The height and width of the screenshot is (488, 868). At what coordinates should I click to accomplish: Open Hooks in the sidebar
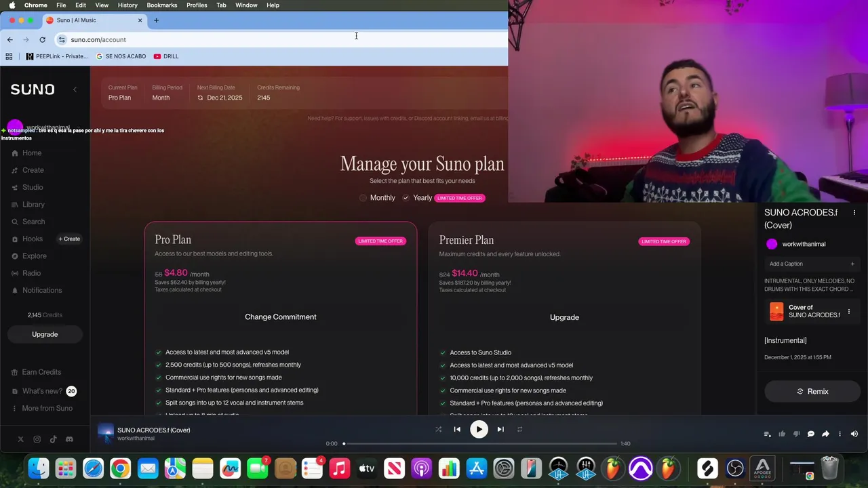pyautogui.click(x=27, y=239)
